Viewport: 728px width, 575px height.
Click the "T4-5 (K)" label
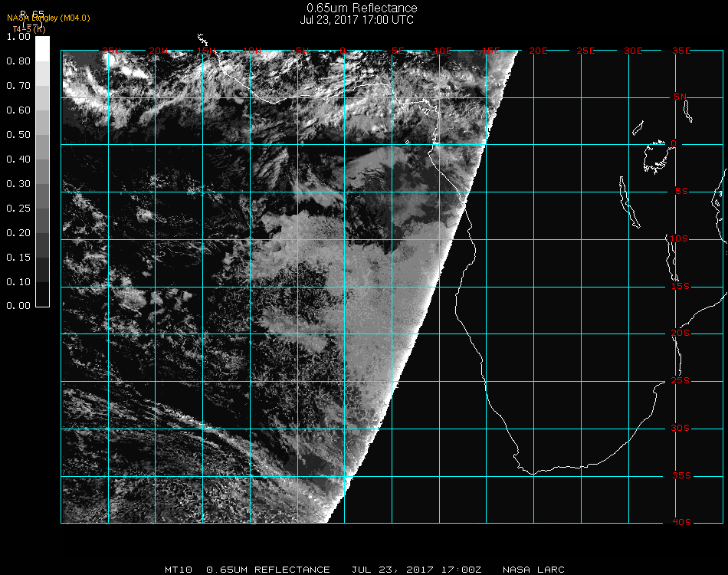(x=29, y=29)
